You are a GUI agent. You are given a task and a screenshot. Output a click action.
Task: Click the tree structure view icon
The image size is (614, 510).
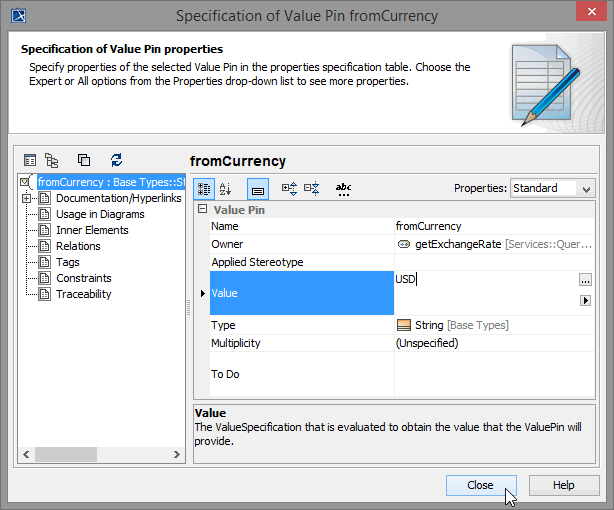52,160
